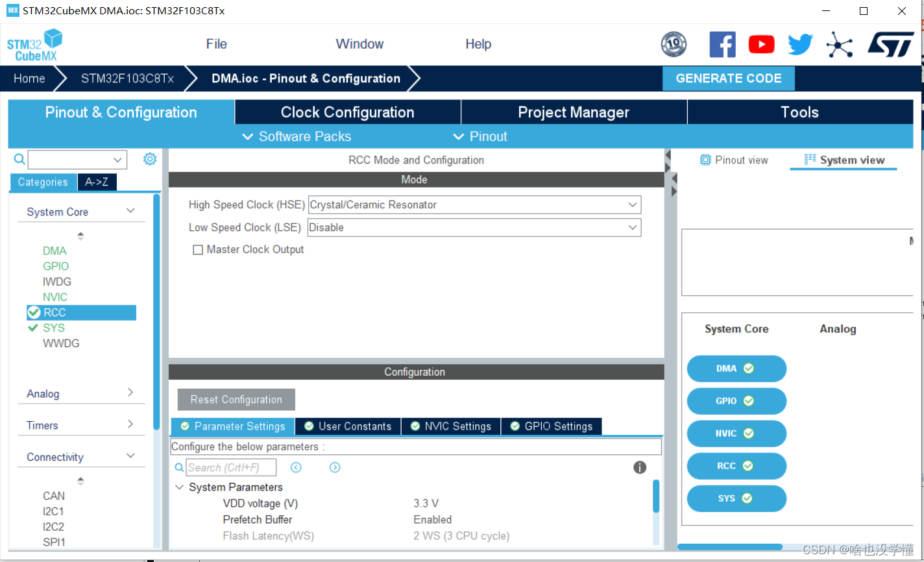Expand the Software Packs menu

pos(297,136)
